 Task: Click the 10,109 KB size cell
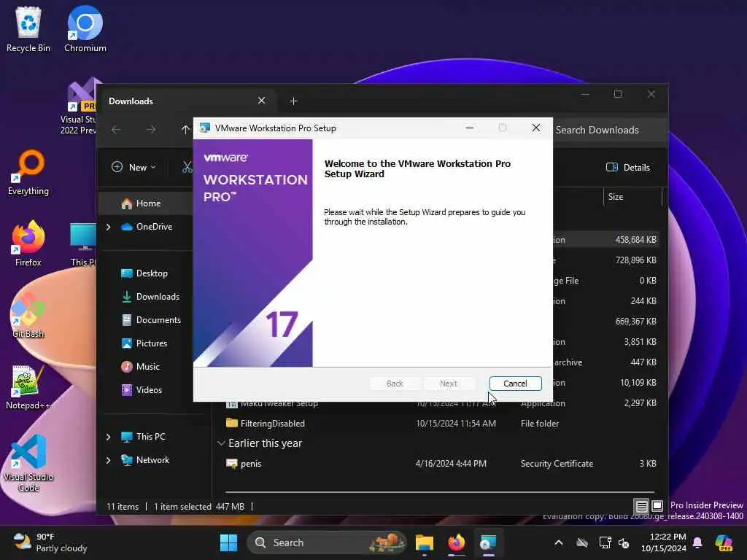pos(638,383)
